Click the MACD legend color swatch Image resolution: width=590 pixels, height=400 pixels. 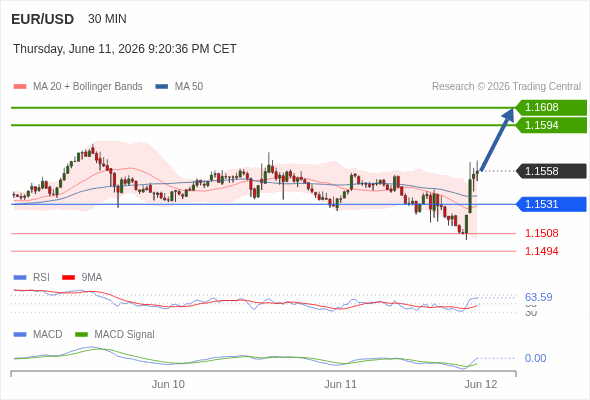coord(20,335)
